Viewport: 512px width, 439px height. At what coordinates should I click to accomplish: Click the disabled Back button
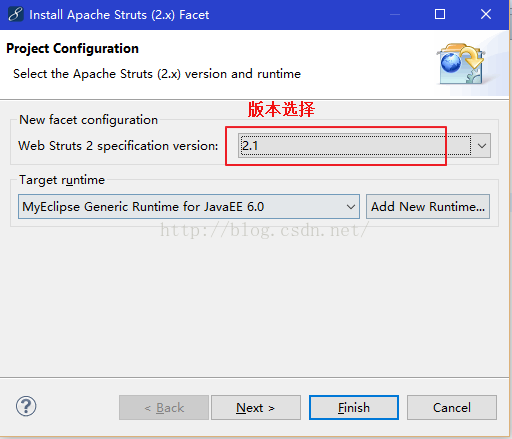click(164, 407)
